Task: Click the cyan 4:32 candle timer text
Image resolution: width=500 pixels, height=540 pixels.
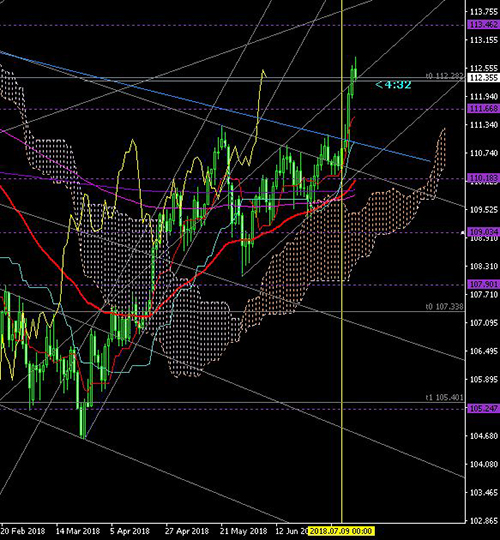Action: [x=394, y=85]
